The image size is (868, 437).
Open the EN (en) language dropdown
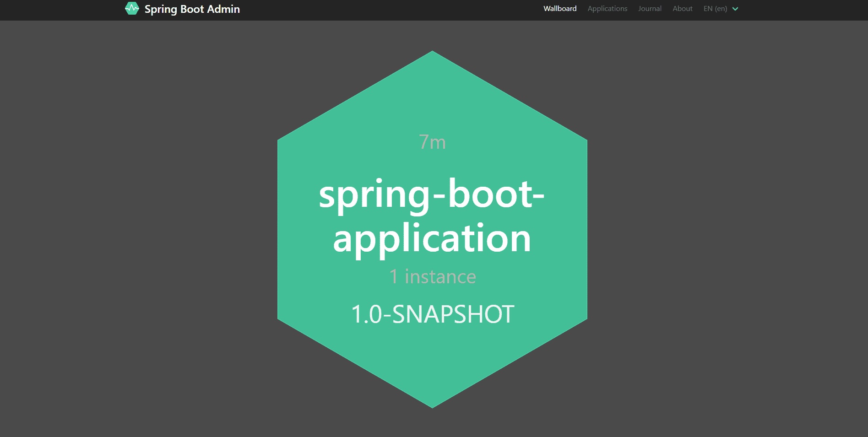[715, 9]
